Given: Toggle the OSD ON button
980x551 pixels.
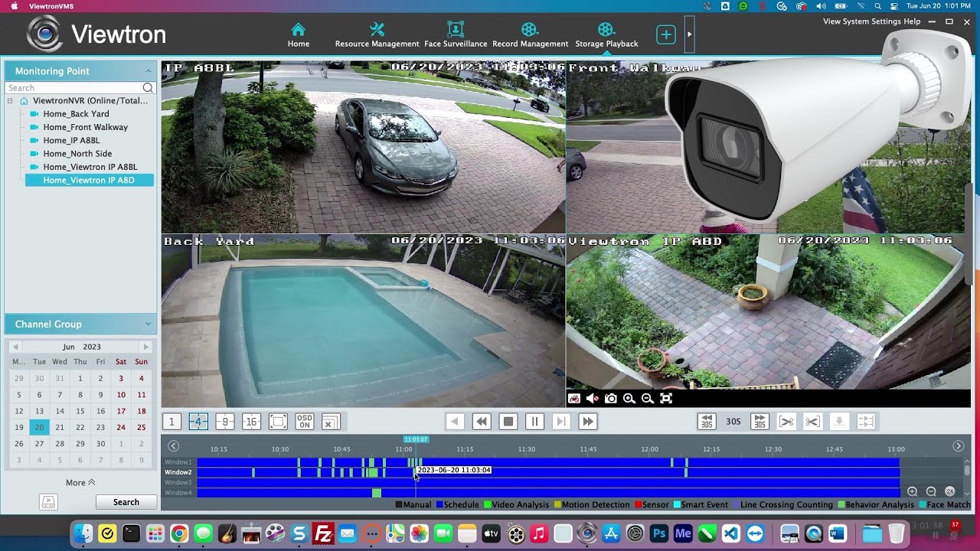Looking at the screenshot, I should 304,422.
